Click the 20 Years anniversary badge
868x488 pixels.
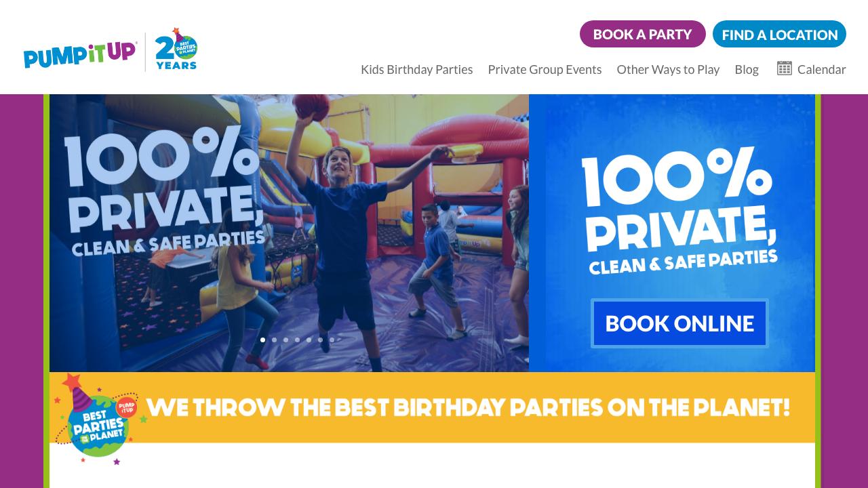coord(176,49)
